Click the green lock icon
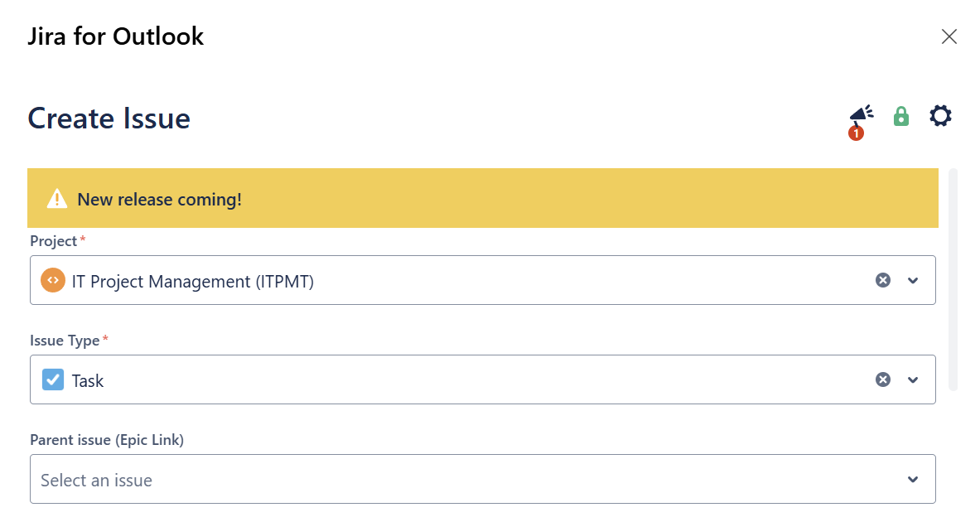The image size is (980, 522). coord(901,116)
